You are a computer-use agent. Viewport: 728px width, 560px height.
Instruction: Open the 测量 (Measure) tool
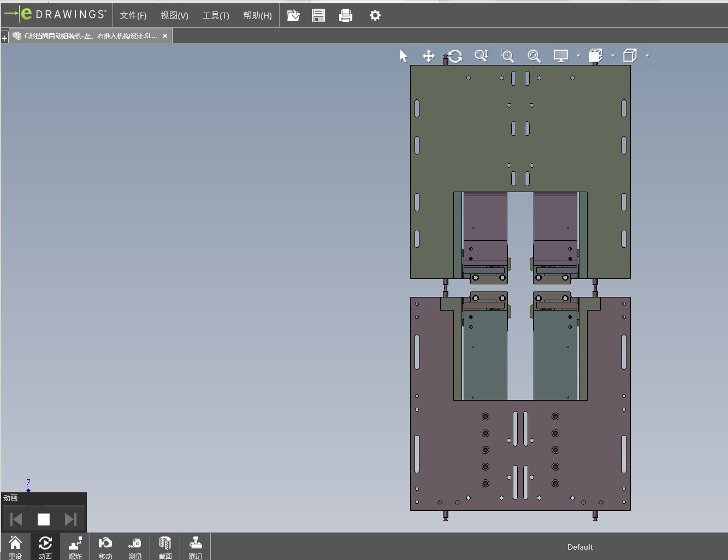[x=135, y=546]
